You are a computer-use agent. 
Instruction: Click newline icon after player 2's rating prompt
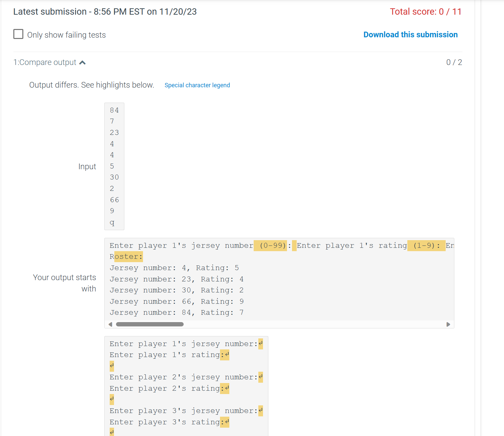[x=228, y=388]
